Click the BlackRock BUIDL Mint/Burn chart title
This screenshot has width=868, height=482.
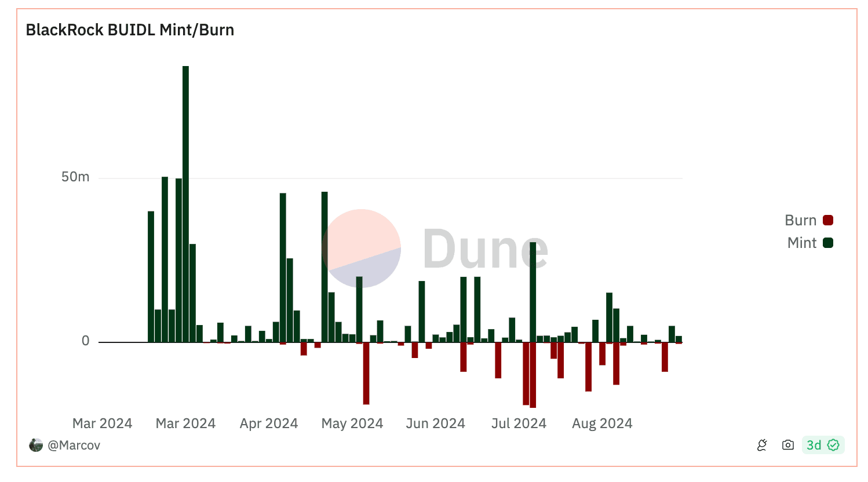[x=130, y=30]
